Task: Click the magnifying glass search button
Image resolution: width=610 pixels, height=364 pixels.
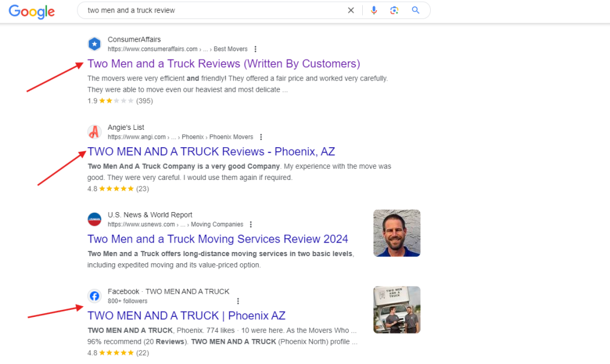Action: pos(416,10)
